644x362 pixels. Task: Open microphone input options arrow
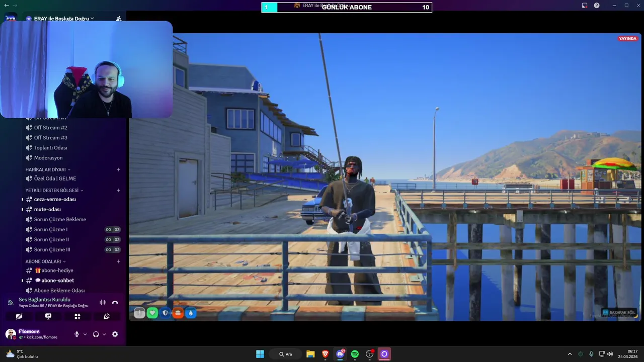tap(85, 334)
